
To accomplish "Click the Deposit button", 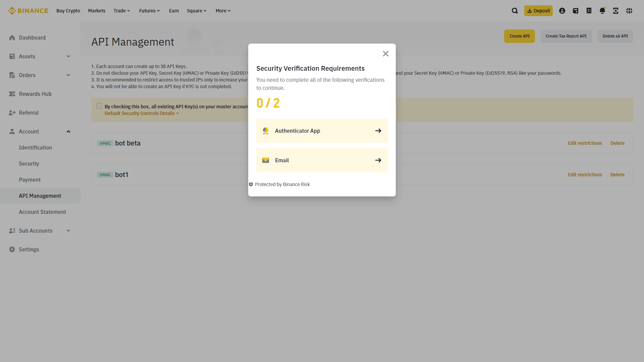I will pos(538,11).
